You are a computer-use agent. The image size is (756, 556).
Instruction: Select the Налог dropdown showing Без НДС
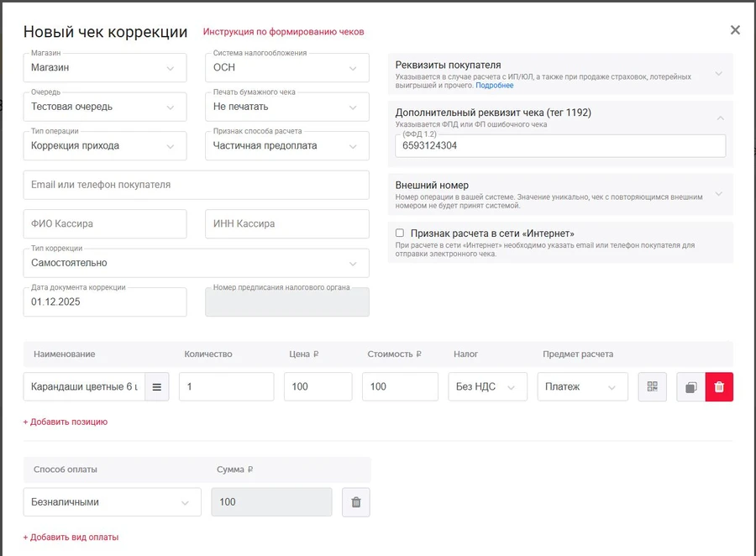click(487, 387)
